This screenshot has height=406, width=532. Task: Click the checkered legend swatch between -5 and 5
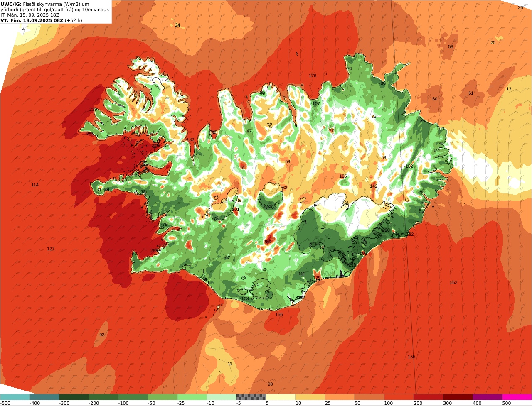click(x=251, y=397)
